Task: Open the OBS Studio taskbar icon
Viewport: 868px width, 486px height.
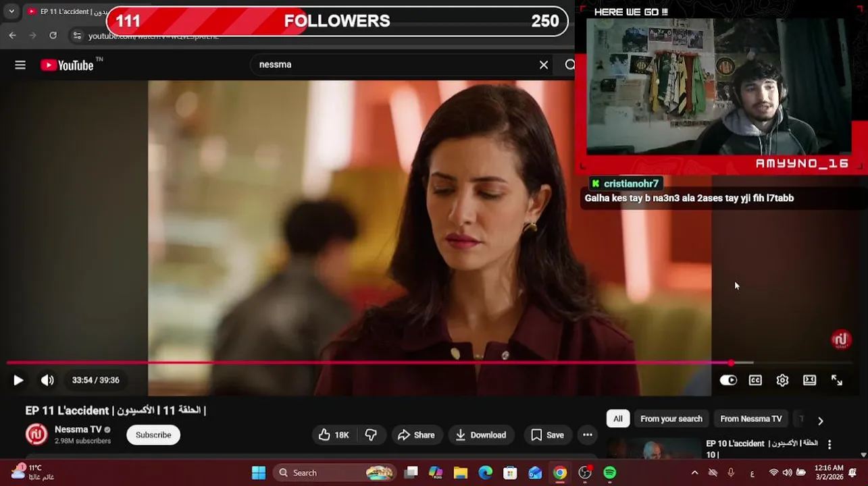Action: pos(585,473)
